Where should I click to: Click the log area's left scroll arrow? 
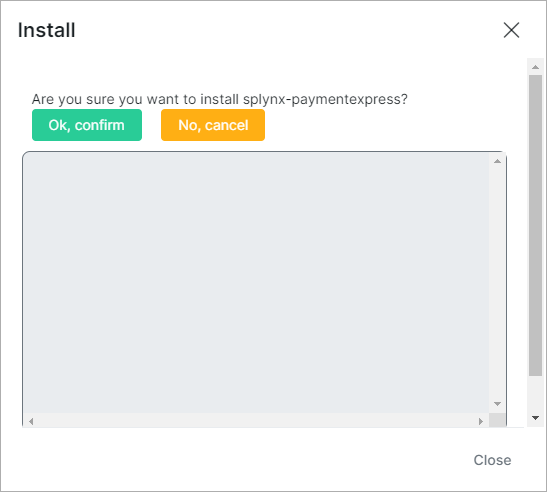pyautogui.click(x=31, y=421)
